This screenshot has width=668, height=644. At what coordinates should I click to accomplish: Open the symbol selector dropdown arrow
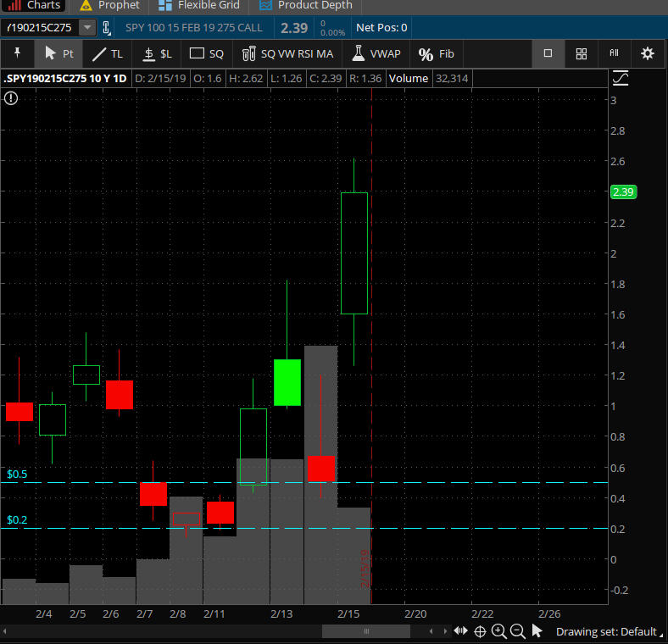tap(87, 28)
